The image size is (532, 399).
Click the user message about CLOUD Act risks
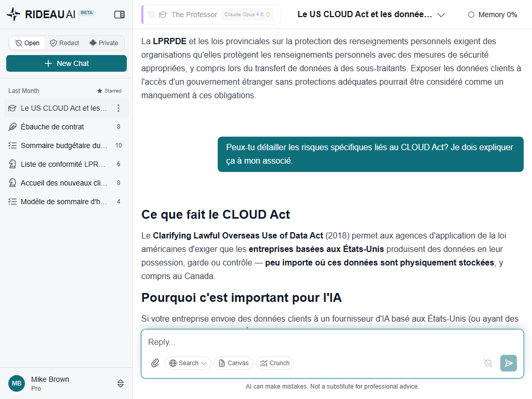coord(370,154)
